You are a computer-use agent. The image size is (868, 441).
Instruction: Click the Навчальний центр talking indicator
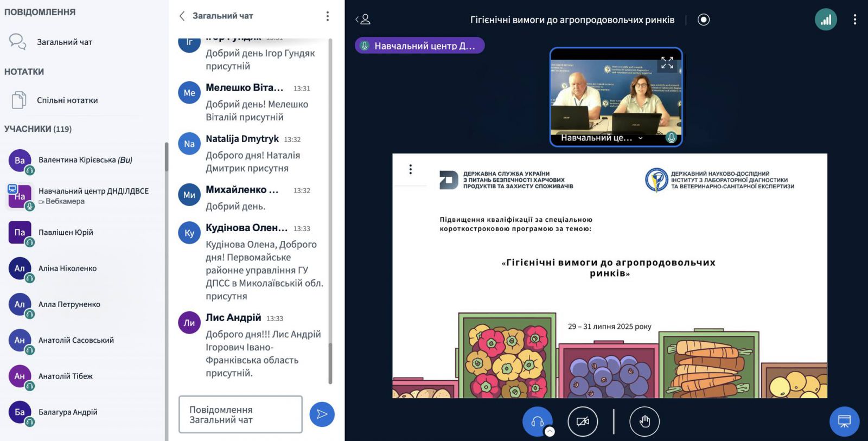(x=419, y=46)
